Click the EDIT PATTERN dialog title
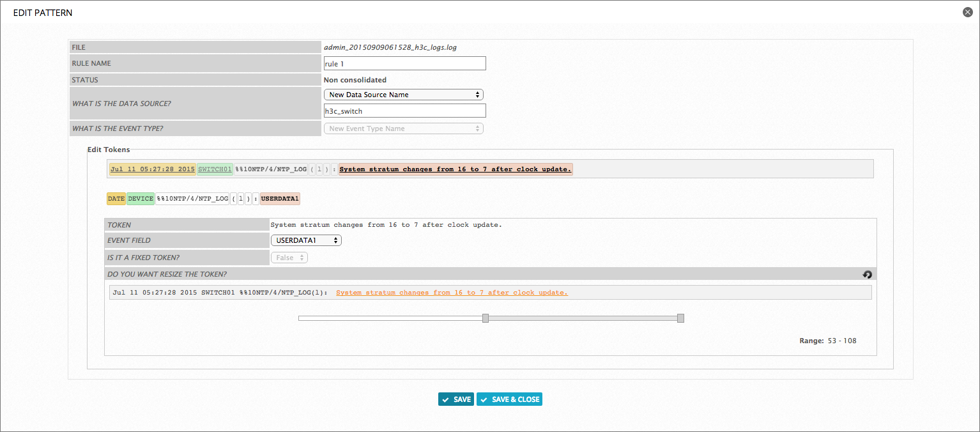 (43, 13)
